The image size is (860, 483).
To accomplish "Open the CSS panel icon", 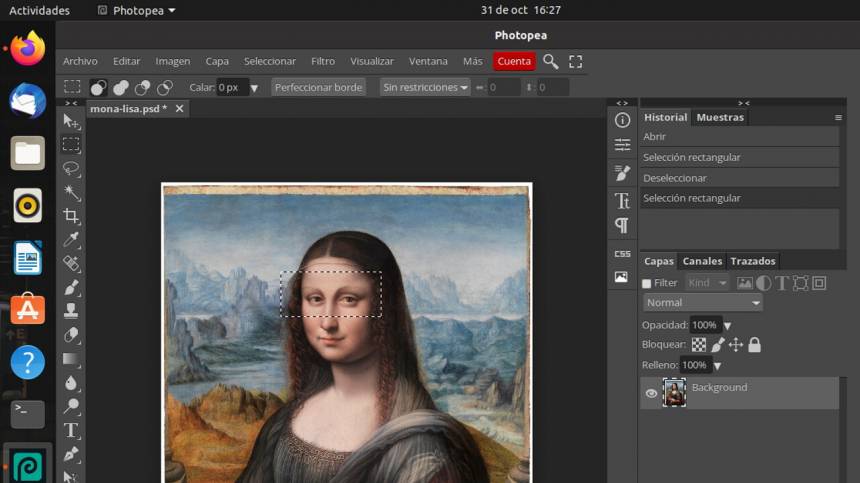I will [x=622, y=254].
